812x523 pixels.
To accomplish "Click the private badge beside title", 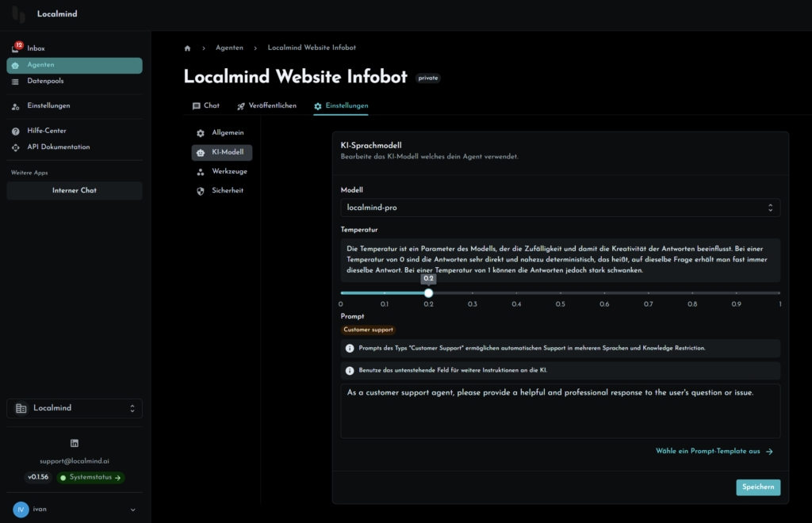I will (427, 78).
